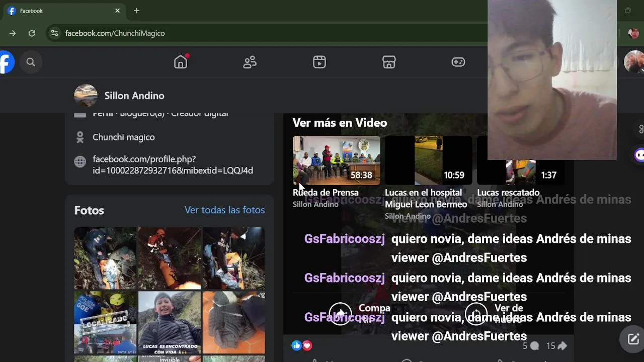Open the police rescue stretcher photo
644x362 pixels.
(105, 258)
